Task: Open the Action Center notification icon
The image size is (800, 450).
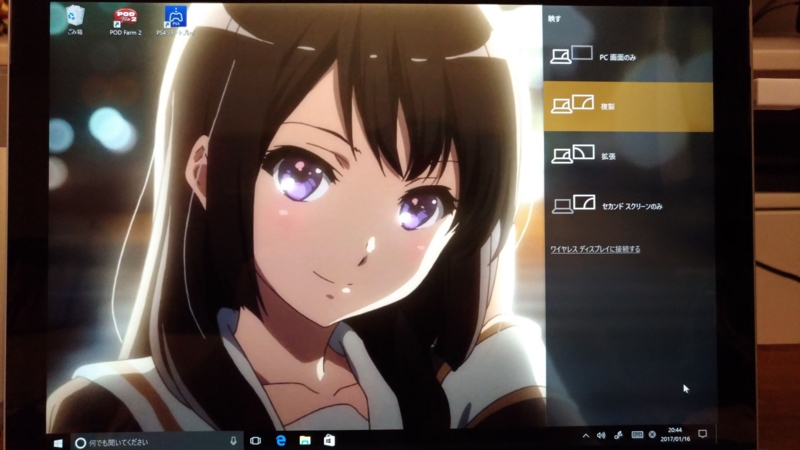Action: (x=703, y=434)
